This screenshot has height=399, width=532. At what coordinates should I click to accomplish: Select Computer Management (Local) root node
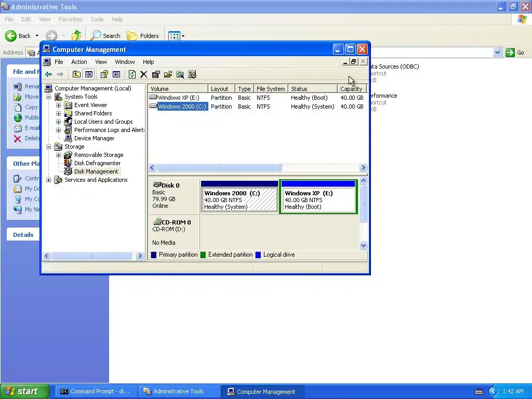92,88
